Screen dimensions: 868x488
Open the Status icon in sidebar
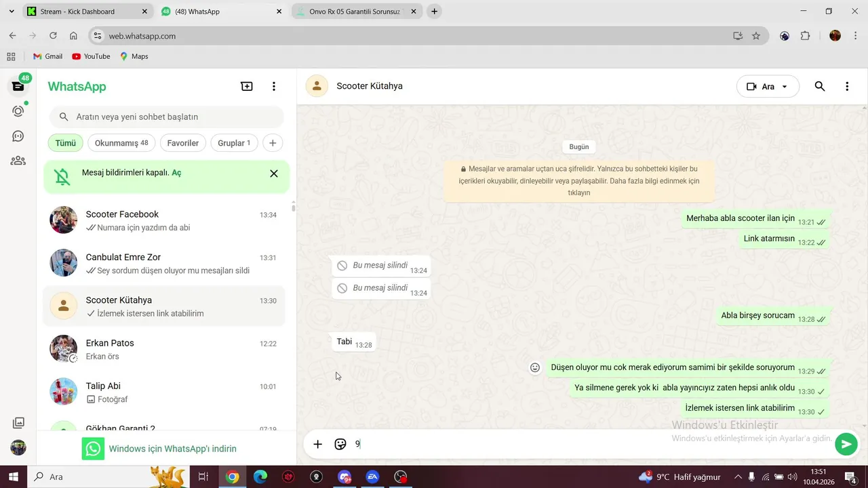click(x=18, y=111)
